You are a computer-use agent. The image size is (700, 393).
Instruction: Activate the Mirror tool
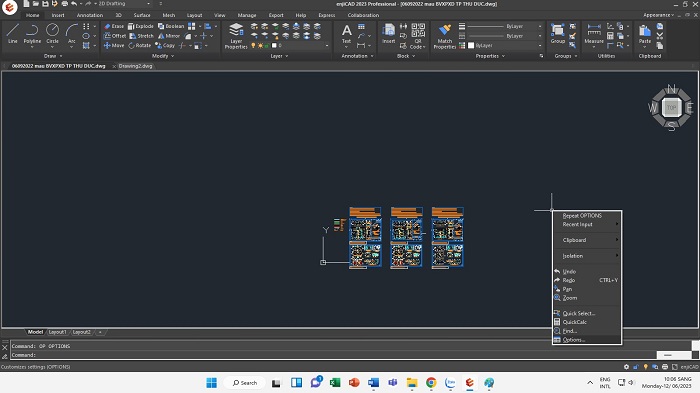[169, 36]
